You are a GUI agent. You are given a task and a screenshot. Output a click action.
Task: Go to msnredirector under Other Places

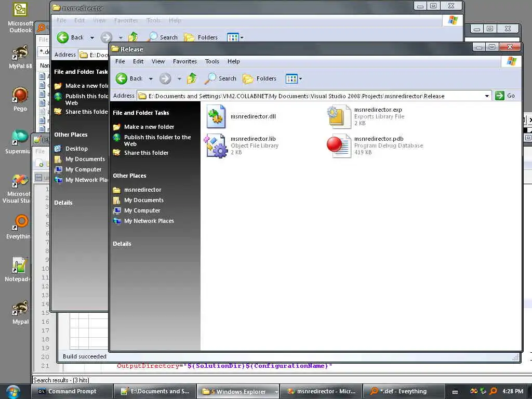click(142, 190)
